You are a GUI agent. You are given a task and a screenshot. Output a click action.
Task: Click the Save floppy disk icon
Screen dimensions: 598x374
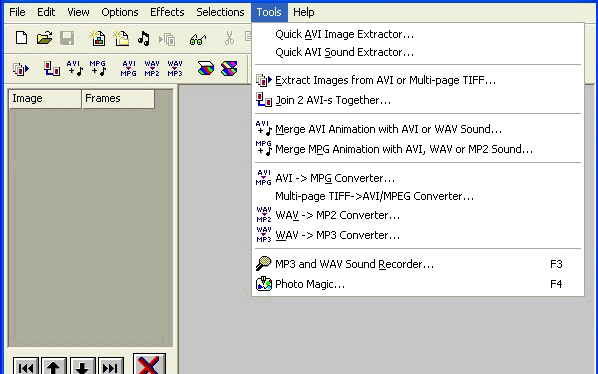pyautogui.click(x=67, y=38)
